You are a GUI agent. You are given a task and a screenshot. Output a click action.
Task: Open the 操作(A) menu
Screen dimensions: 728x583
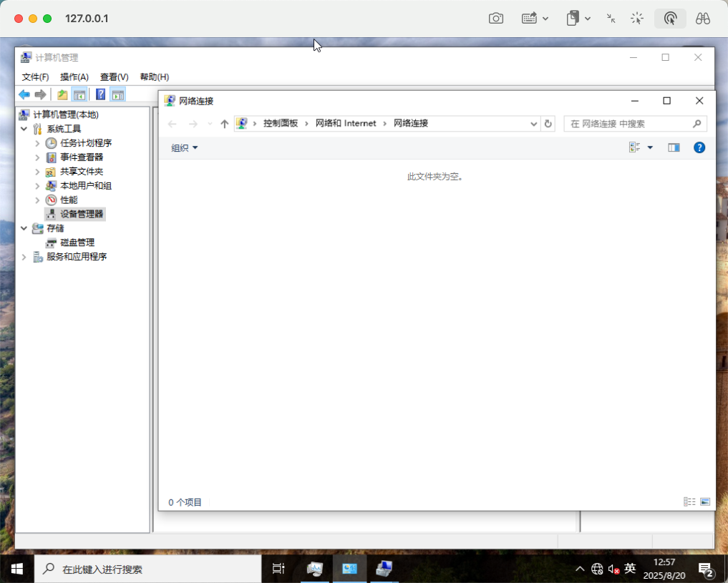click(74, 77)
